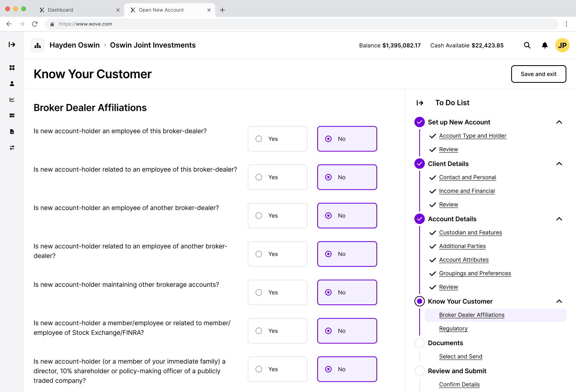This screenshot has width=576, height=392.
Task: Open the transfers icon in sidebar
Action: (x=12, y=148)
